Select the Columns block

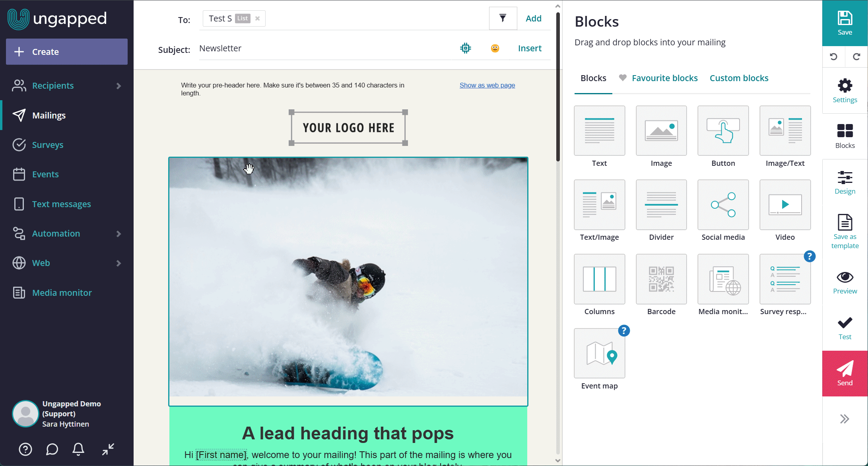click(x=599, y=279)
